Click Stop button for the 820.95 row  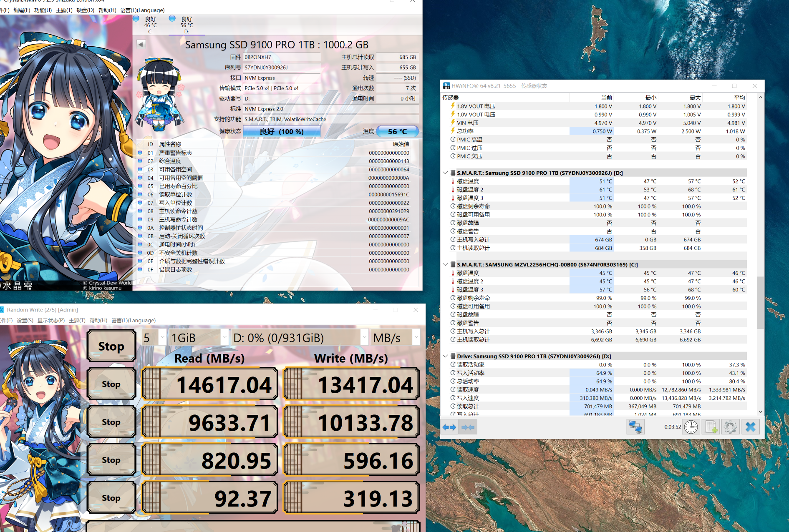[x=111, y=460]
